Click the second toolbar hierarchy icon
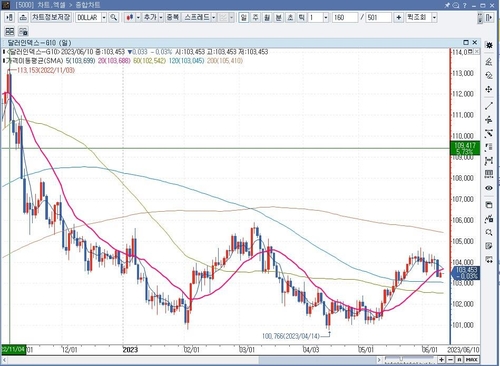 coord(23,17)
